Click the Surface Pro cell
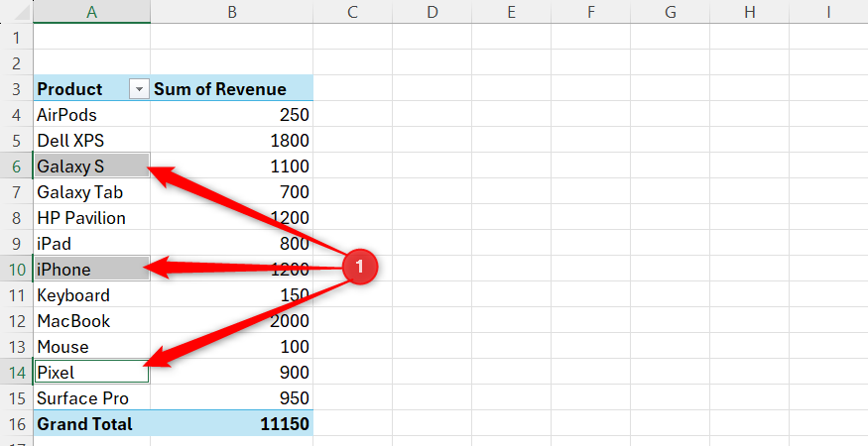Viewport: 868px width, 446px height. coord(92,397)
